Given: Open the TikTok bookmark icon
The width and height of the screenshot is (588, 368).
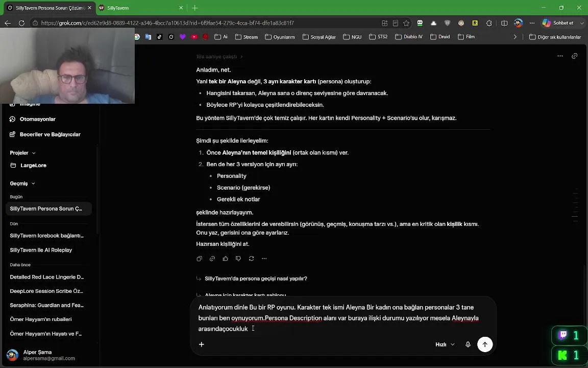Looking at the screenshot, I should 160,37.
